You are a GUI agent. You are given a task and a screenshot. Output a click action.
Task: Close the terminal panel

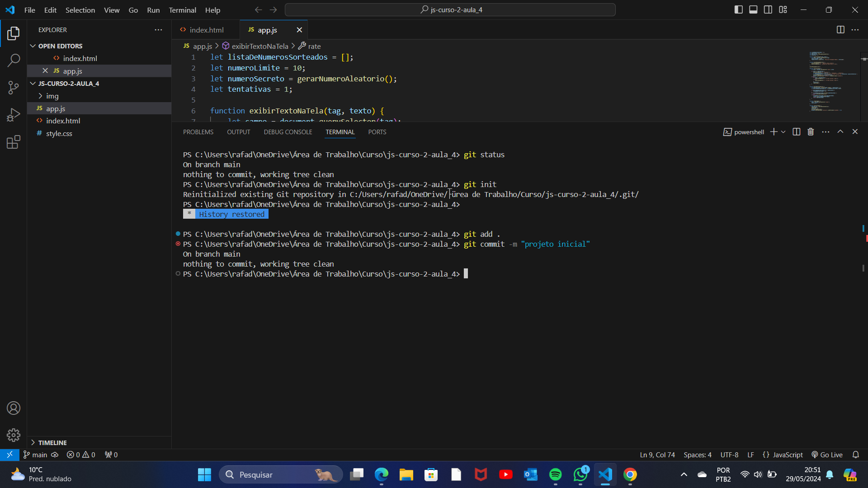click(855, 131)
